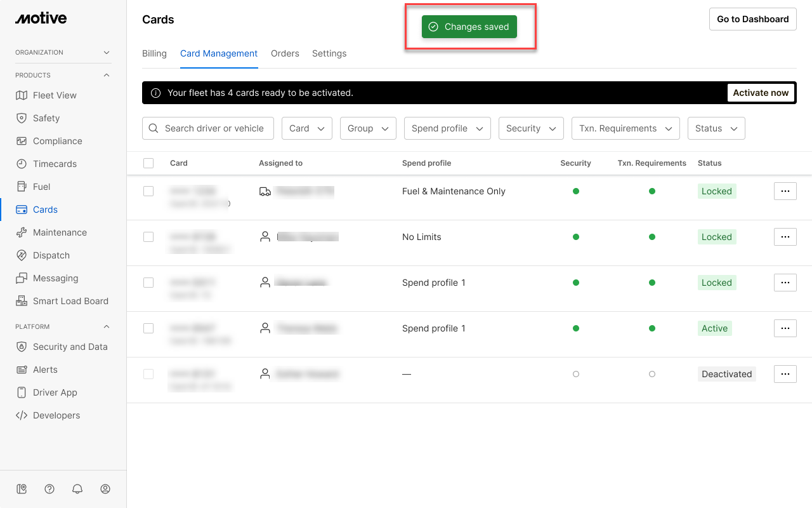Viewport: 812px width, 508px height.
Task: Open the user profile icon
Action: click(105, 489)
